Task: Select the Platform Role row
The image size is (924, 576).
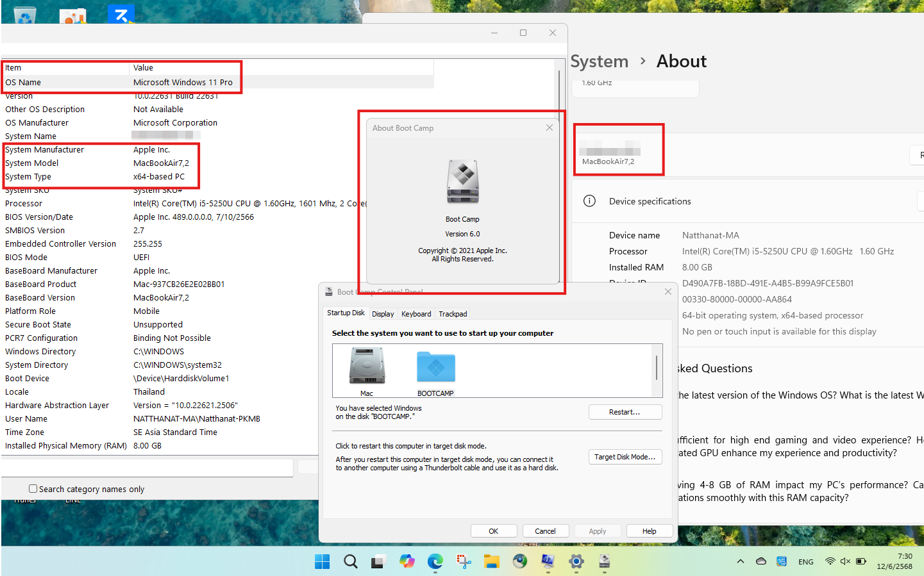Action: [x=217, y=311]
